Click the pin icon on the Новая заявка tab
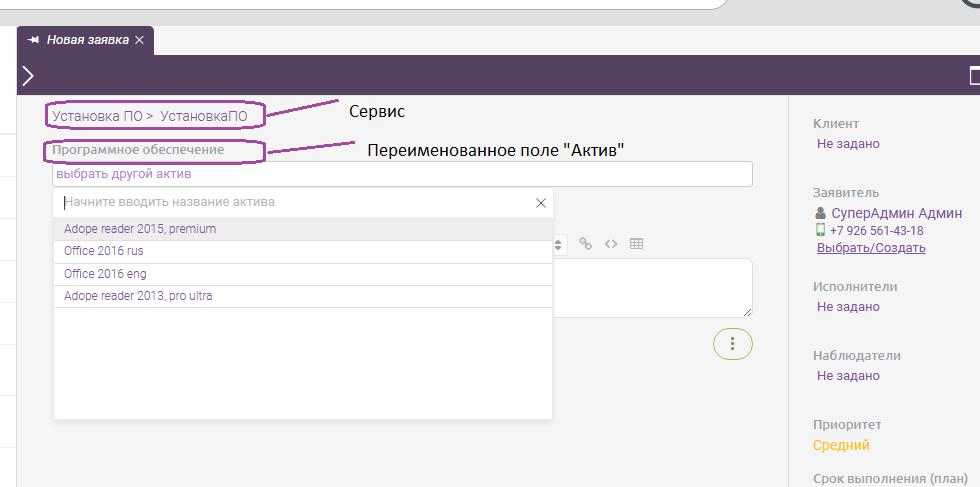Image resolution: width=980 pixels, height=487 pixels. pos(33,40)
